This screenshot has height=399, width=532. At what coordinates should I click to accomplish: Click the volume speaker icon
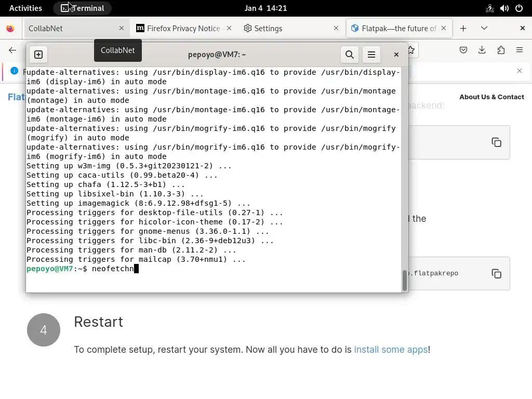tap(504, 8)
